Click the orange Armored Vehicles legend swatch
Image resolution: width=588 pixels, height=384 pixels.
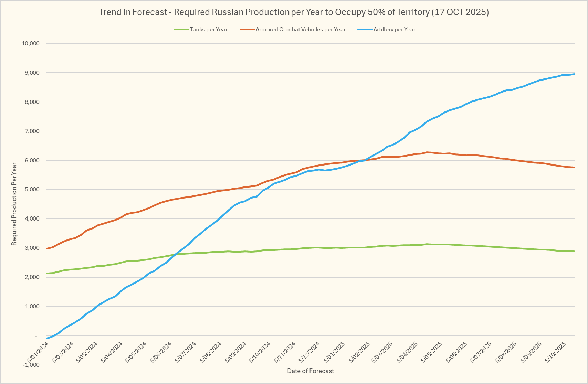pyautogui.click(x=247, y=30)
